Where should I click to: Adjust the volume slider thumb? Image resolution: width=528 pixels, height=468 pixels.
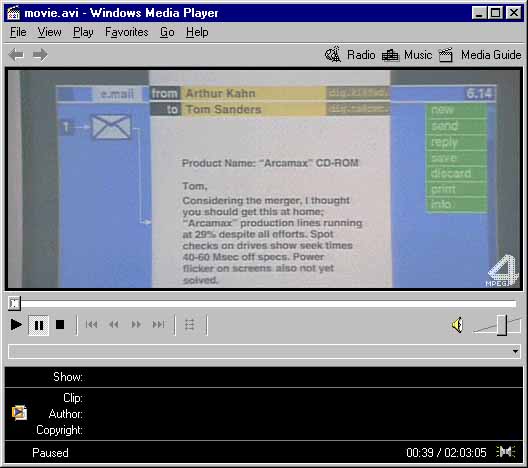coord(502,325)
